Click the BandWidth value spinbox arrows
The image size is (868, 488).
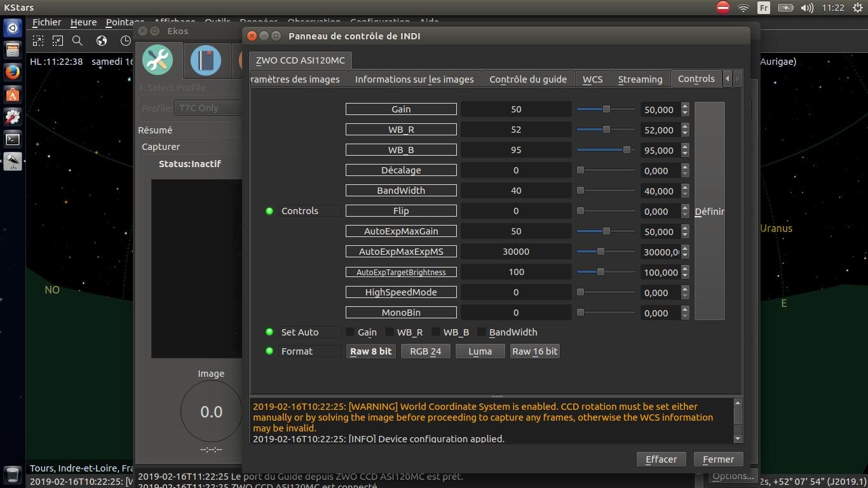coord(685,191)
